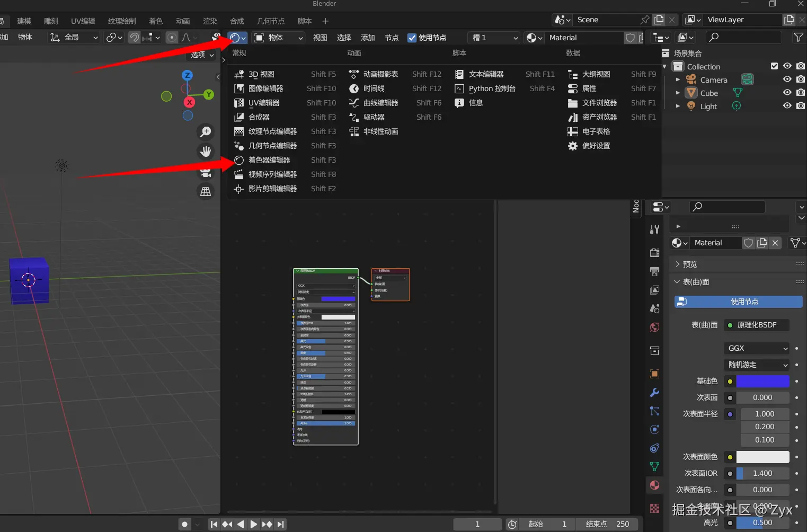This screenshot has height=532, width=807.
Task: Open the outliner filter funnel dropdown
Action: tap(799, 37)
